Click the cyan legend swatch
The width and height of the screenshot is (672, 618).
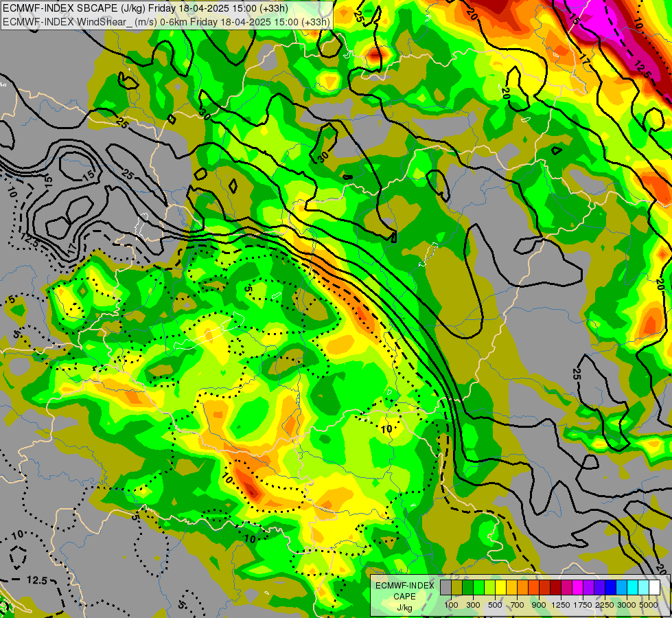(633, 587)
